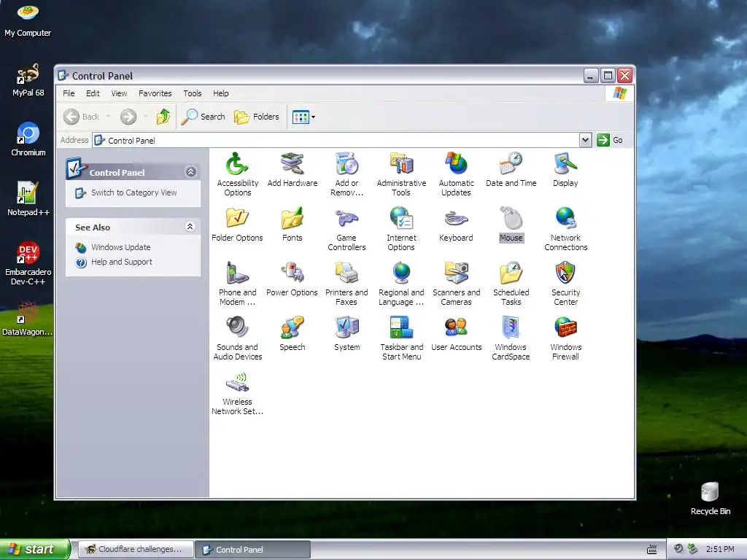Open Back button history dropdown arrow
The height and width of the screenshot is (560, 747).
[108, 117]
